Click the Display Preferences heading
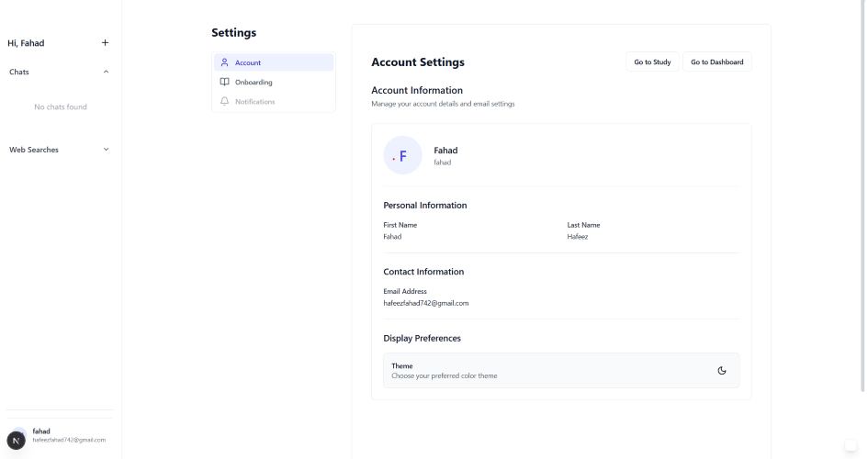The width and height of the screenshot is (868, 459). click(422, 338)
